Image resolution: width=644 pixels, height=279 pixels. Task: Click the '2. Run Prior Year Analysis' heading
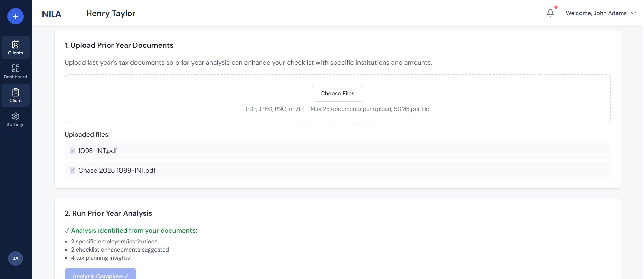108,213
